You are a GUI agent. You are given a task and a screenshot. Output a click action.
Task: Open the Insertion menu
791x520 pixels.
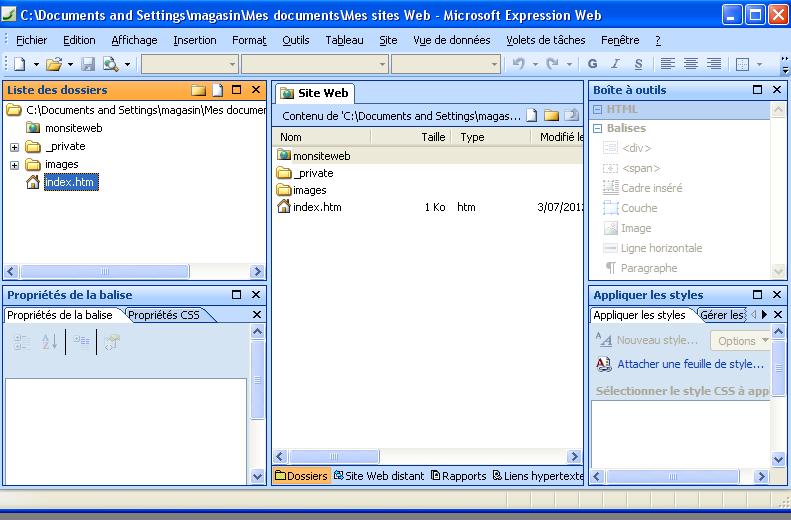[x=195, y=40]
